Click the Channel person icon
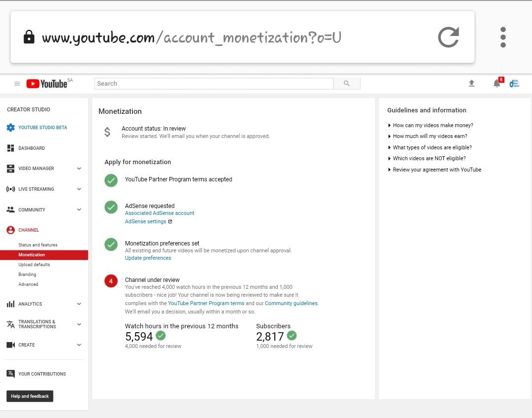 (10, 230)
